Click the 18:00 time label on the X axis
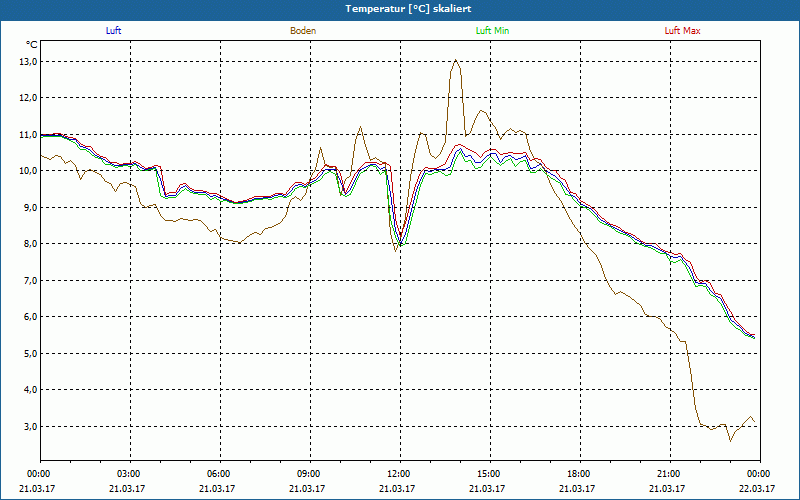The height and width of the screenshot is (500, 800). tap(580, 474)
